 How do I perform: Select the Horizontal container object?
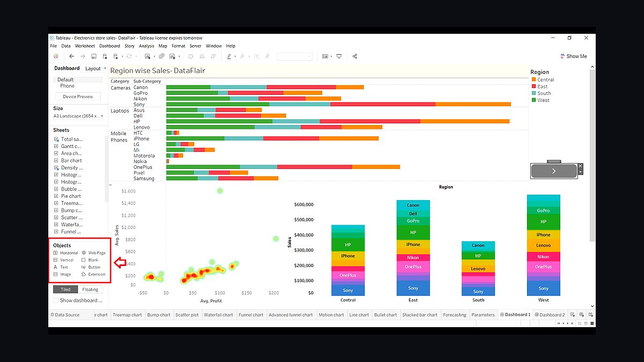[x=65, y=253]
